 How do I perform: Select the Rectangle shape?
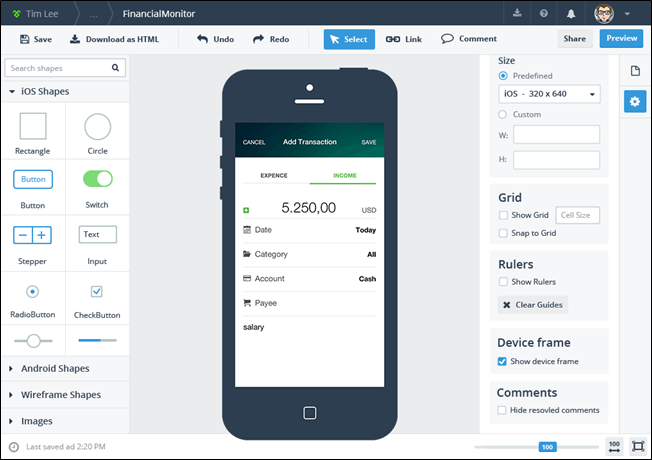(x=33, y=126)
